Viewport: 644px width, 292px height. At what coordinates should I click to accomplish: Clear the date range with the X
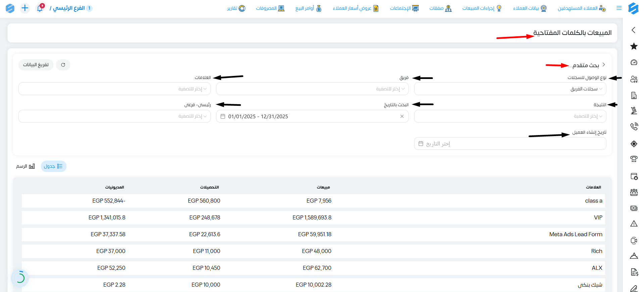[x=402, y=116]
